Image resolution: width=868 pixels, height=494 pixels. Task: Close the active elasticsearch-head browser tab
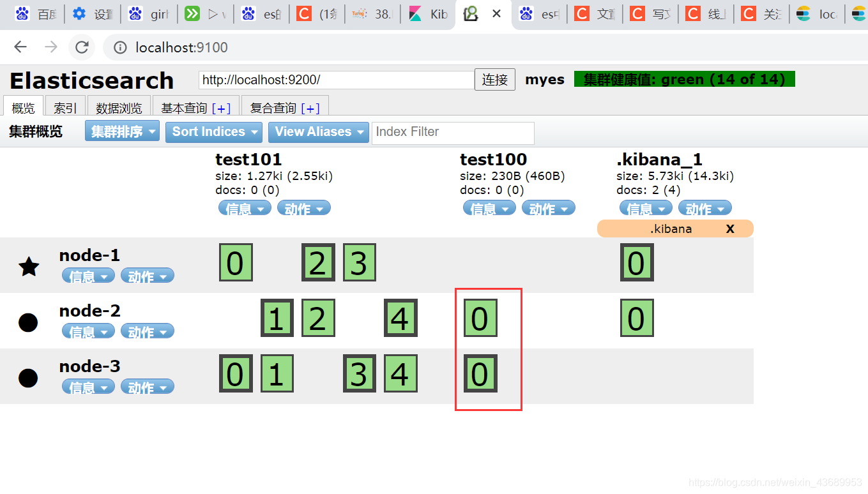pos(496,13)
